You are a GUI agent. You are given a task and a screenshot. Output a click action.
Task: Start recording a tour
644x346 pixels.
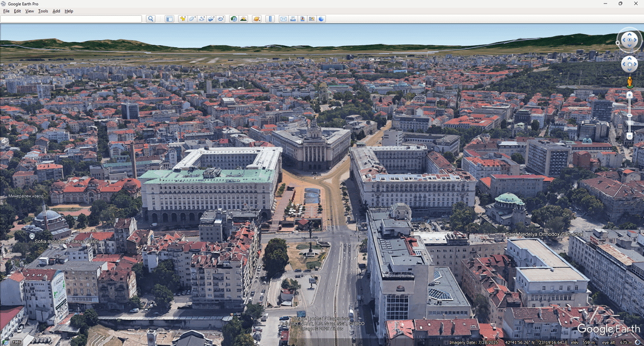click(221, 19)
